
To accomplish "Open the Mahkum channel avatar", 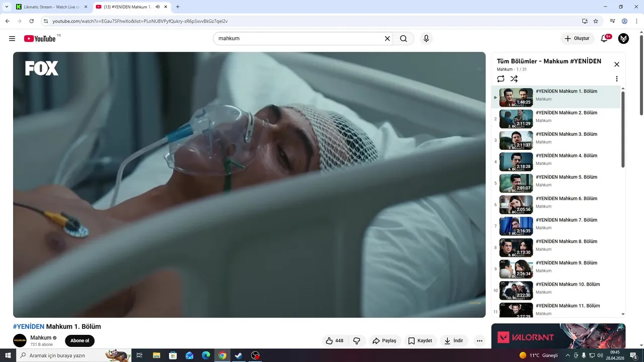I will pos(20,340).
